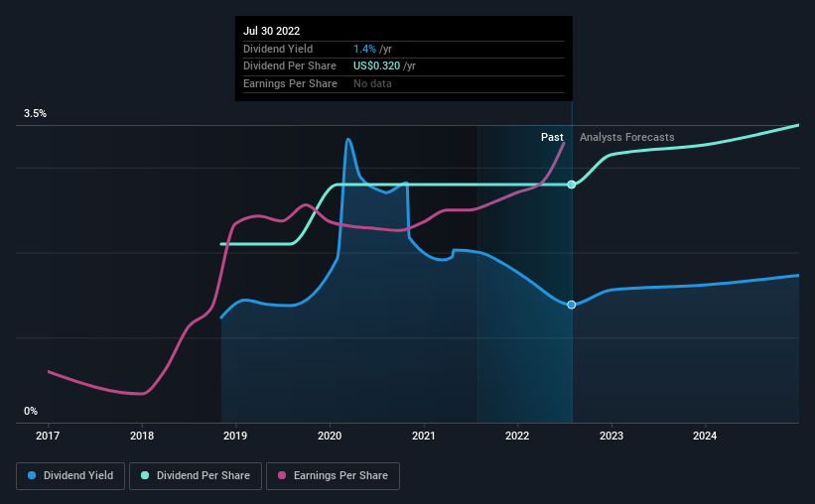Toggle the Earnings Per Share legend button

[x=333, y=476]
